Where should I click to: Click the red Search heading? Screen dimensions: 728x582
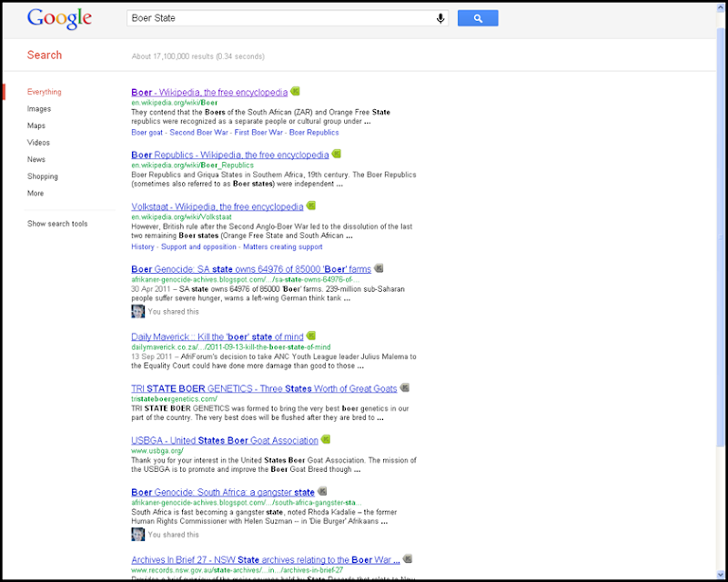(x=44, y=55)
